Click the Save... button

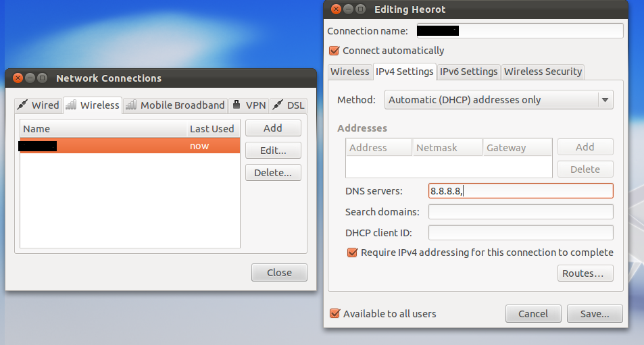(595, 314)
